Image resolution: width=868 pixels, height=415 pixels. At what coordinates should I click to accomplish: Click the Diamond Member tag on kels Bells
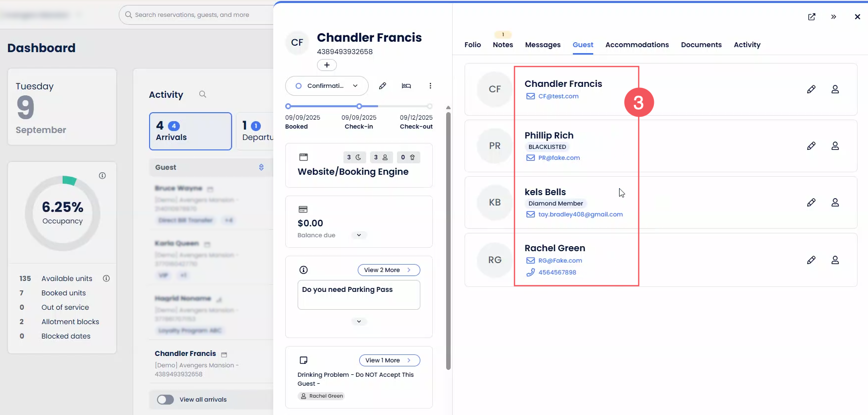[x=555, y=204]
